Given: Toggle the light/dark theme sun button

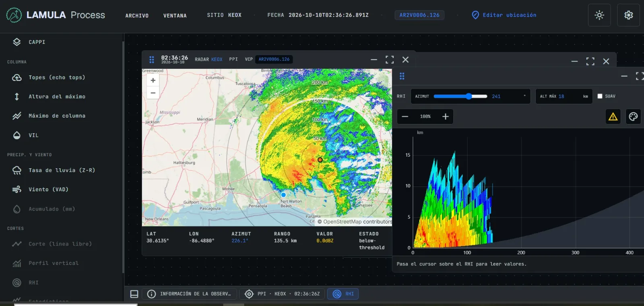Looking at the screenshot, I should (599, 15).
